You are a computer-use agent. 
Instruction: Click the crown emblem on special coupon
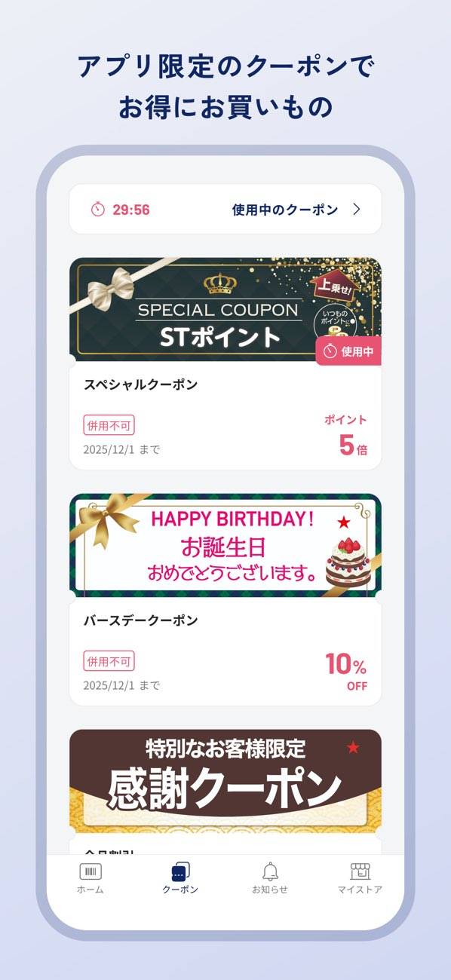(220, 283)
